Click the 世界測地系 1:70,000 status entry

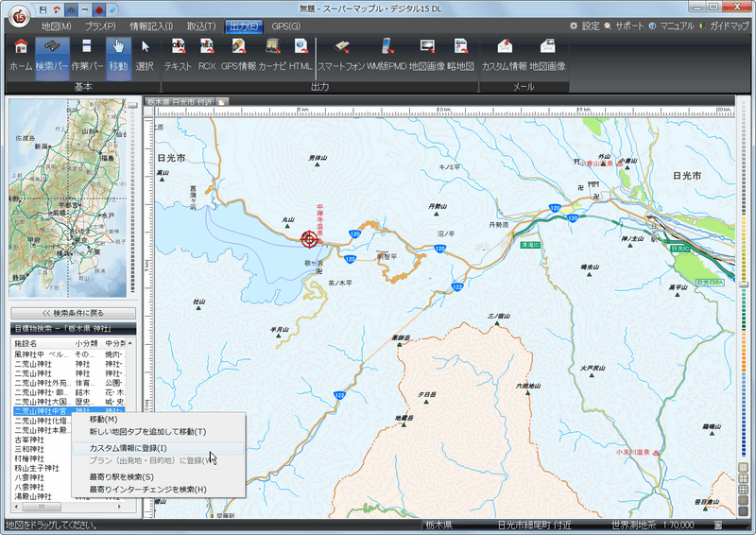[652, 525]
